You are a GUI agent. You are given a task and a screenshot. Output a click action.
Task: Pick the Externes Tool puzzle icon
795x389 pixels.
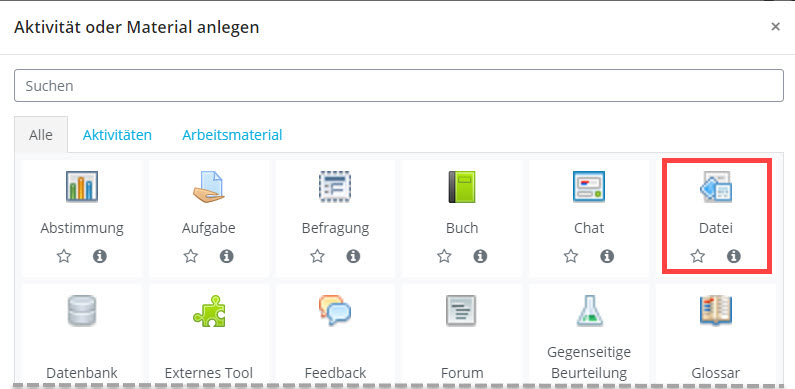click(x=208, y=310)
